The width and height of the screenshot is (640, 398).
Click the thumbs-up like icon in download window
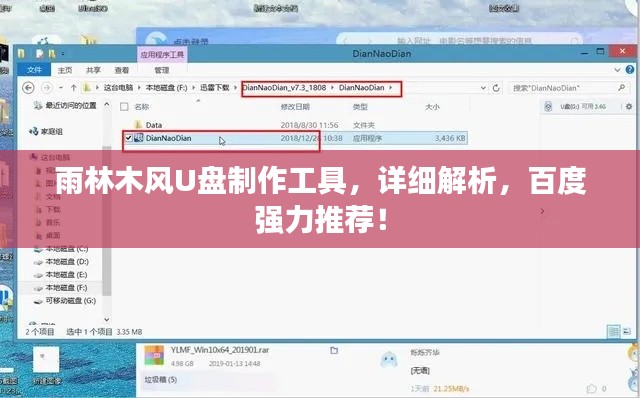click(x=591, y=388)
